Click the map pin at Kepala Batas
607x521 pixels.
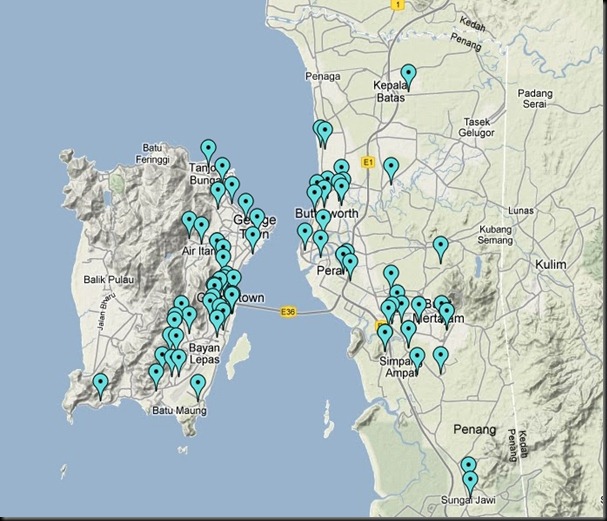pyautogui.click(x=408, y=76)
